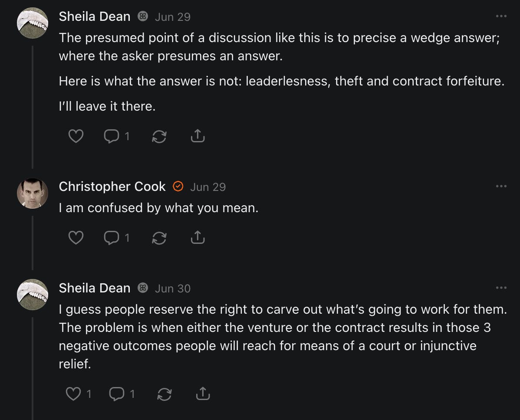Share Sheila Dean's Jun 30 comment

click(203, 394)
